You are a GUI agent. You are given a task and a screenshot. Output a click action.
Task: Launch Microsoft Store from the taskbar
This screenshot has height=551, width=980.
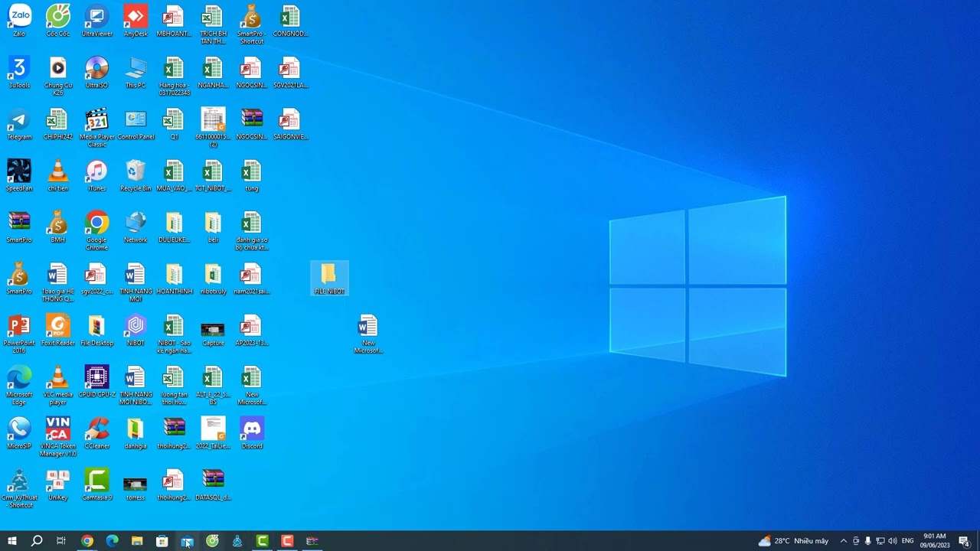coord(162,541)
